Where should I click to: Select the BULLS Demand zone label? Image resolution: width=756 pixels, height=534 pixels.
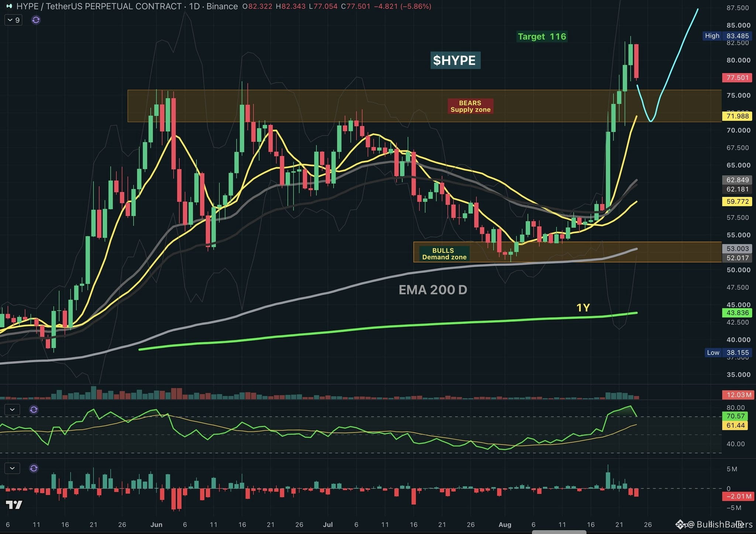pos(444,254)
